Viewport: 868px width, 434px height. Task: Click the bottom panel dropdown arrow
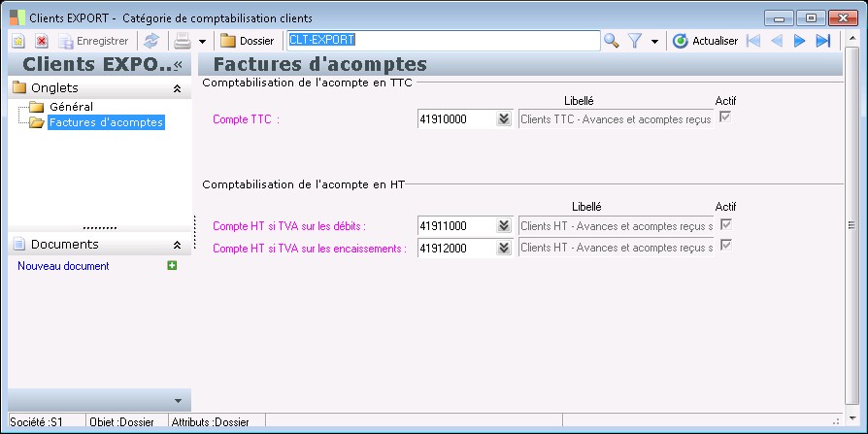178,401
